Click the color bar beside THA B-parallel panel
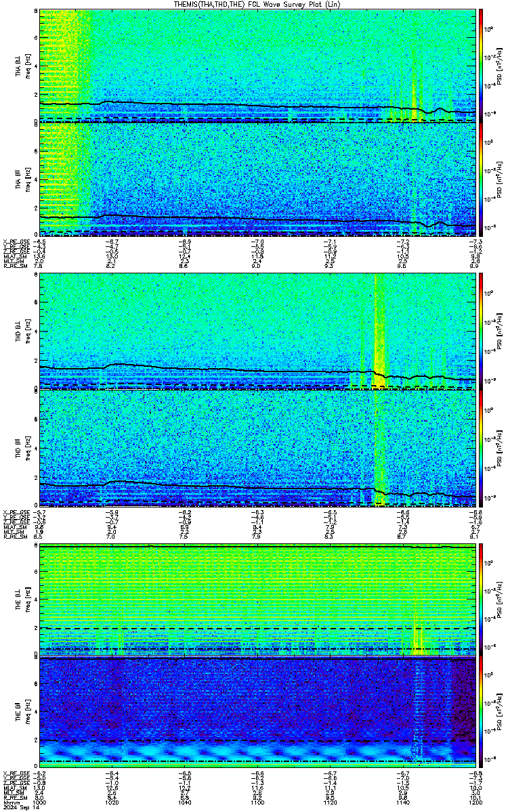Image resolution: width=508 pixels, height=812 pixels. tap(482, 179)
